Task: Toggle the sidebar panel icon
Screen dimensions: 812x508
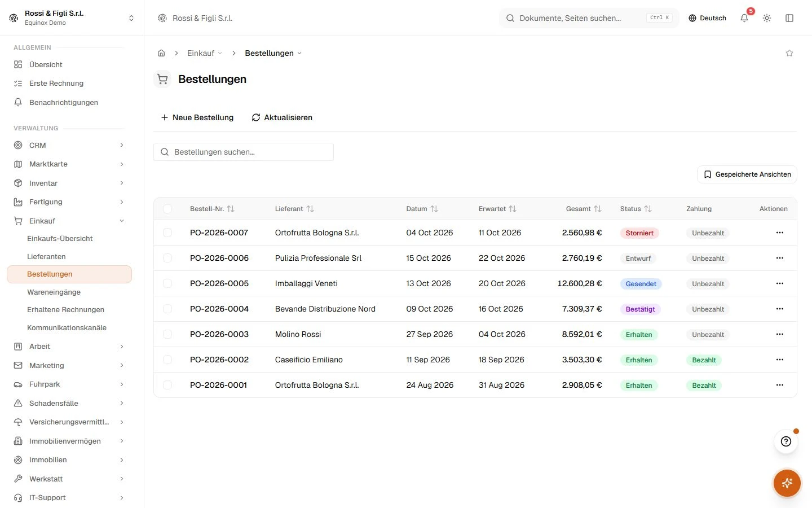Action: [789, 18]
